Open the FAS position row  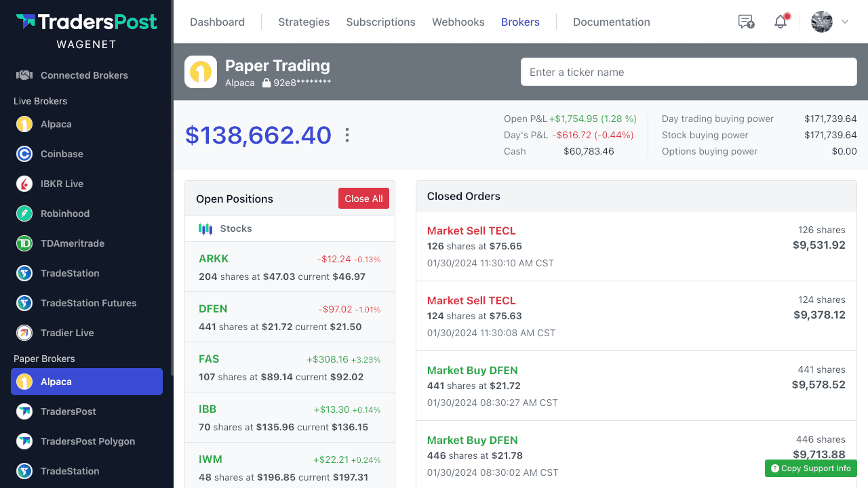coord(290,367)
